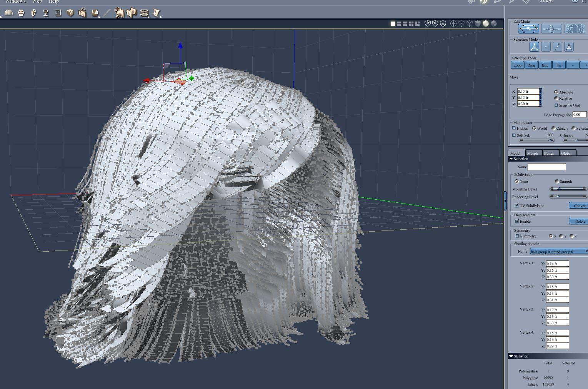
Task: Toggle the Hidden manipulator checkbox
Action: (514, 128)
